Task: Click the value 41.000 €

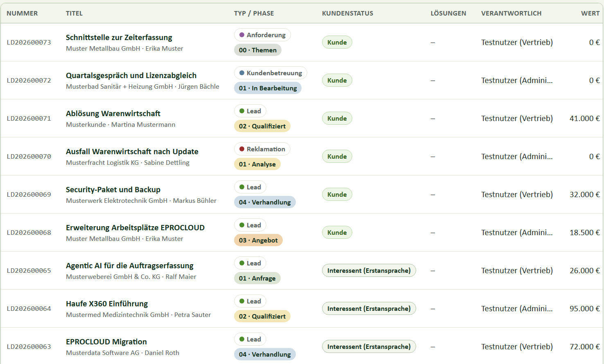Action: 585,118
